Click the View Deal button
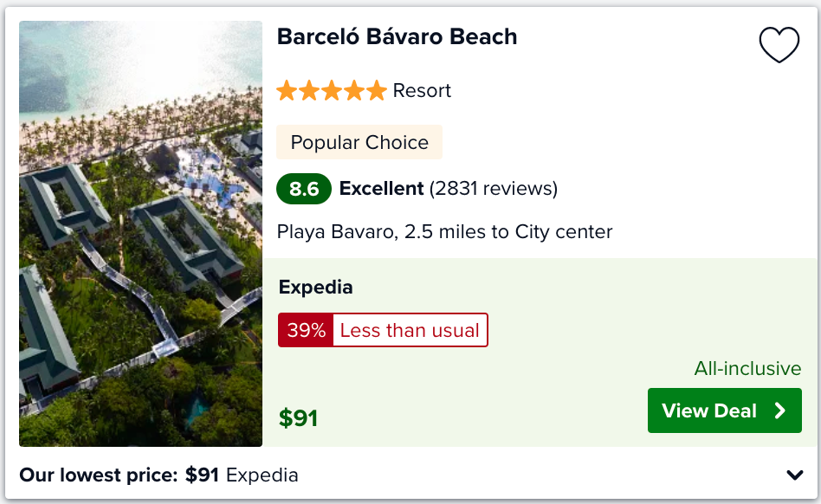The image size is (821, 504). click(725, 410)
